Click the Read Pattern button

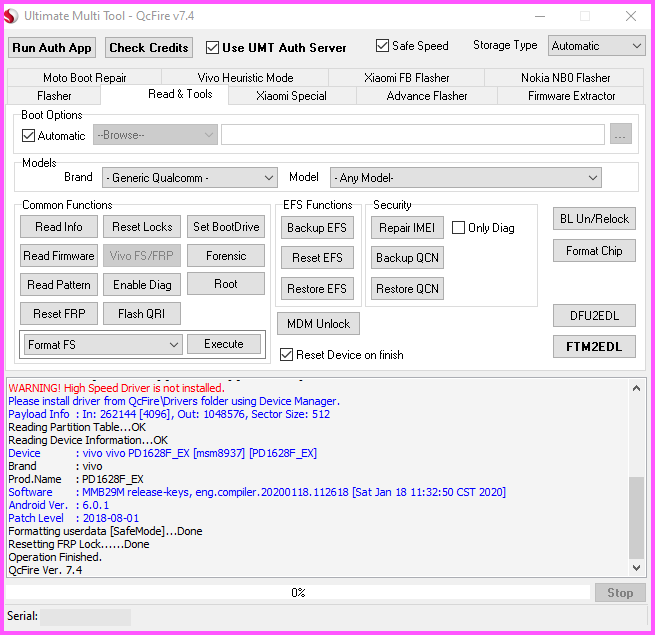click(58, 284)
